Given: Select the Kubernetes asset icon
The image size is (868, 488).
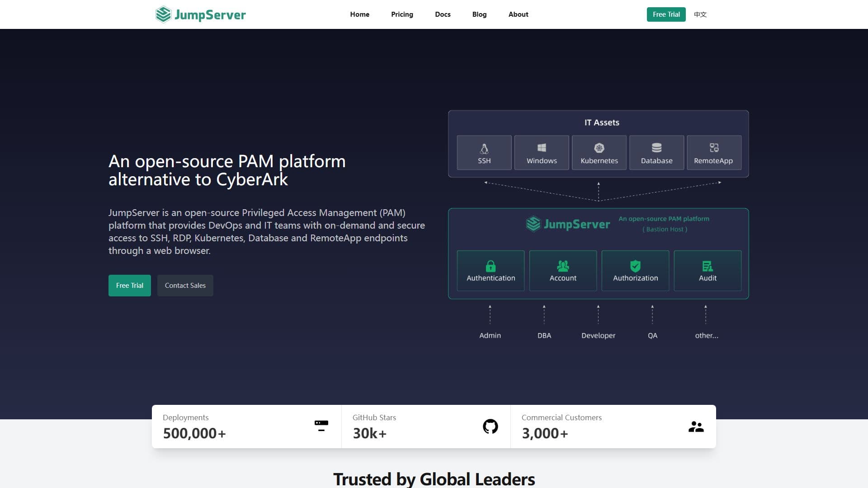Looking at the screenshot, I should click(x=599, y=148).
